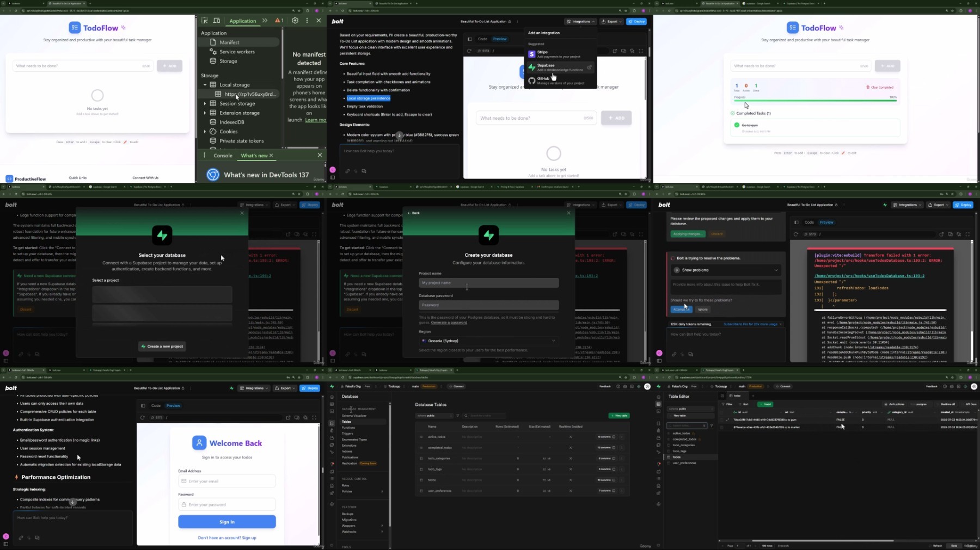The width and height of the screenshot is (980, 550).
Task: Open Service workers in the DevTools sidebar
Action: [237, 52]
